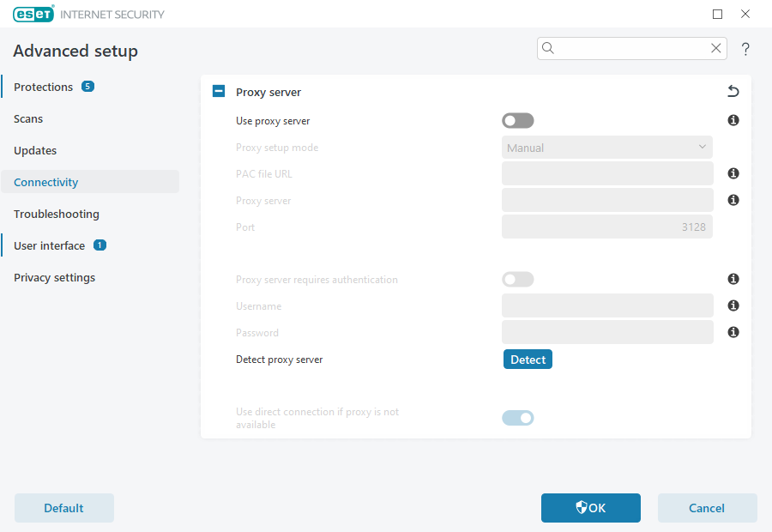Click the Password input field
The height and width of the screenshot is (532, 772).
[607, 333]
